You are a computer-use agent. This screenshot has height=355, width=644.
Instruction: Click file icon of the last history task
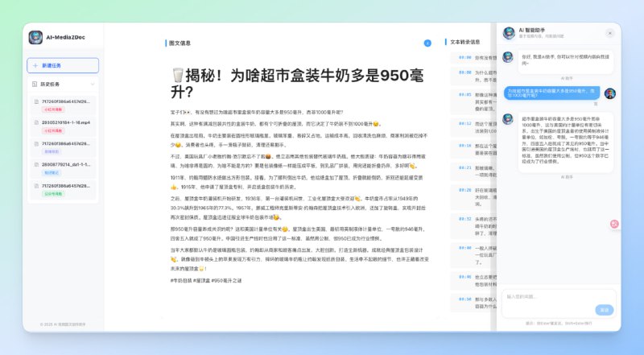[x=36, y=185]
